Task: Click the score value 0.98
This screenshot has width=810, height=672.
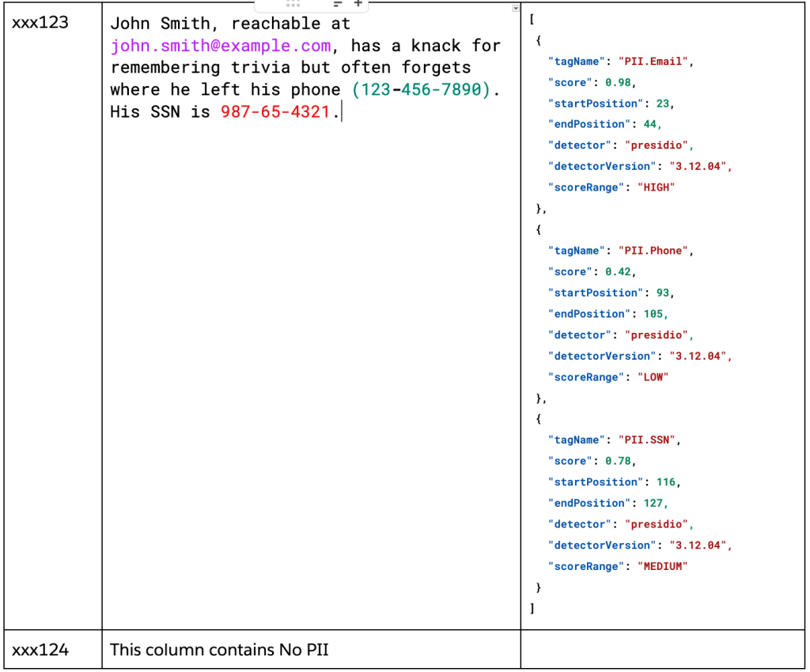Action: tap(619, 82)
